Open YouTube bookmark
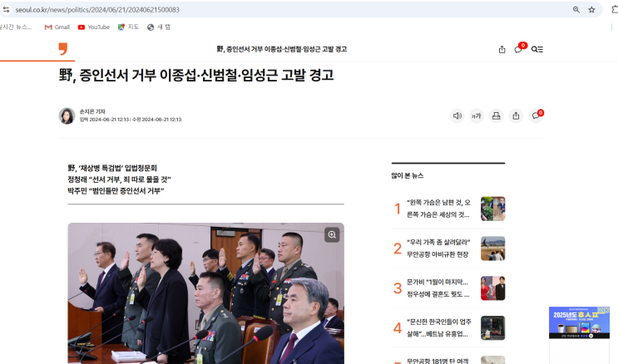The image size is (618, 364). point(94,27)
